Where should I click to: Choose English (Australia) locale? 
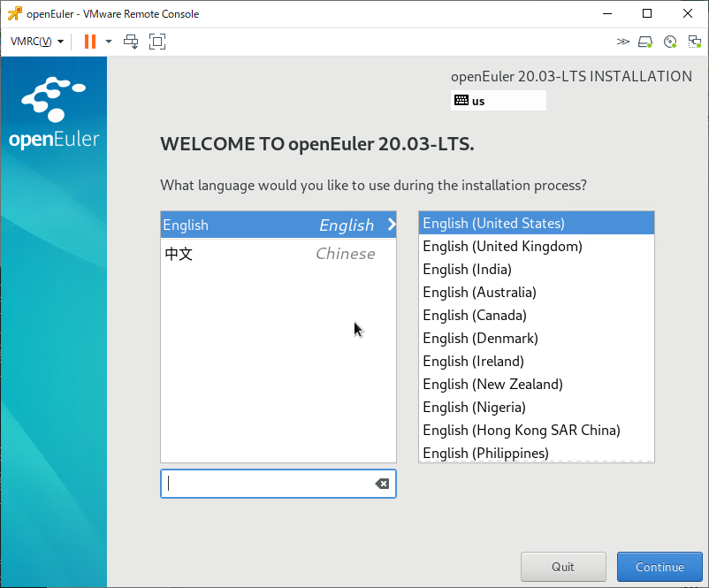coord(537,292)
